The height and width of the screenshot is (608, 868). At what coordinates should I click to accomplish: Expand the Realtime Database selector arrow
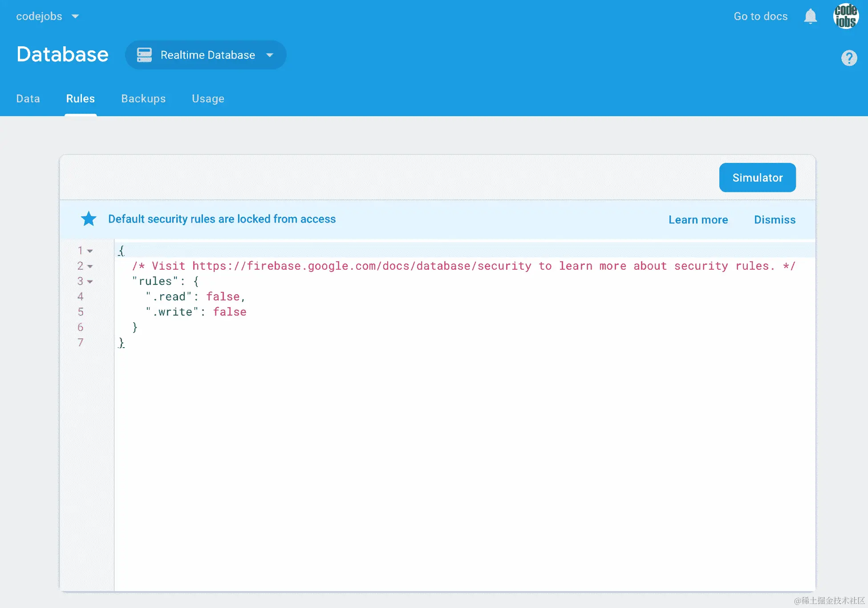[269, 55]
